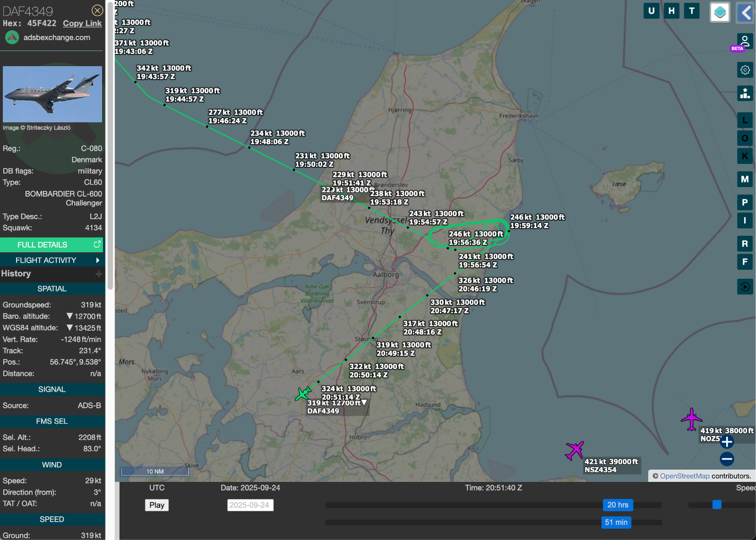This screenshot has width=756, height=540.
Task: Toggle the M military filter button
Action: click(x=745, y=179)
